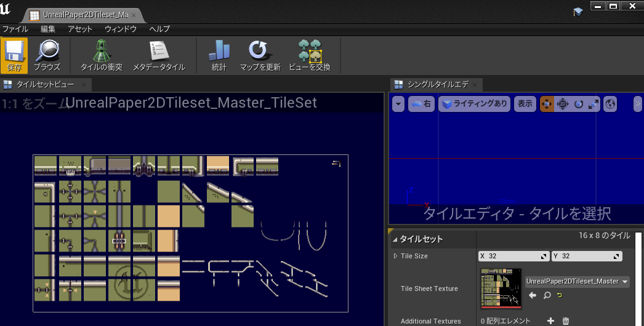Open the 編集 menu
The height and width of the screenshot is (326, 644).
pyautogui.click(x=47, y=29)
